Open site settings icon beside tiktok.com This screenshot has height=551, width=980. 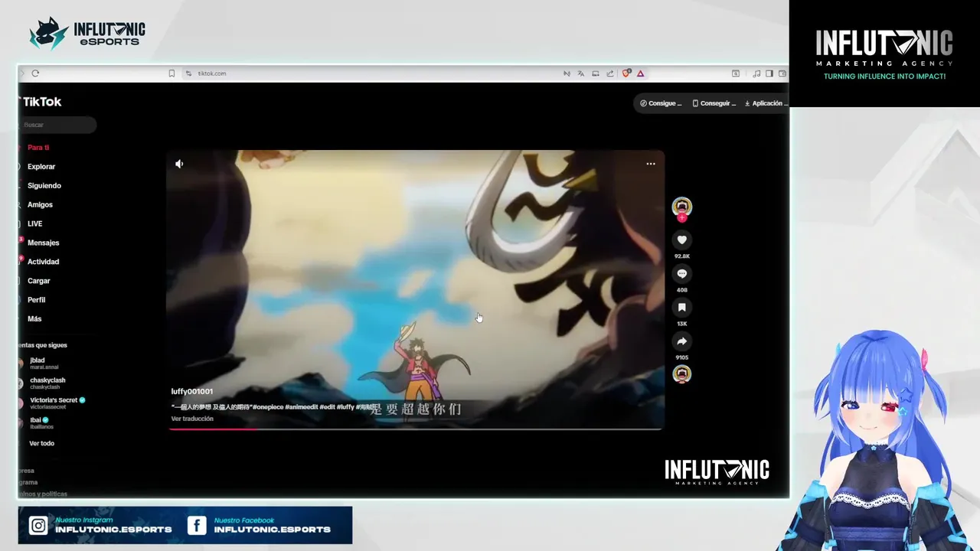188,73
